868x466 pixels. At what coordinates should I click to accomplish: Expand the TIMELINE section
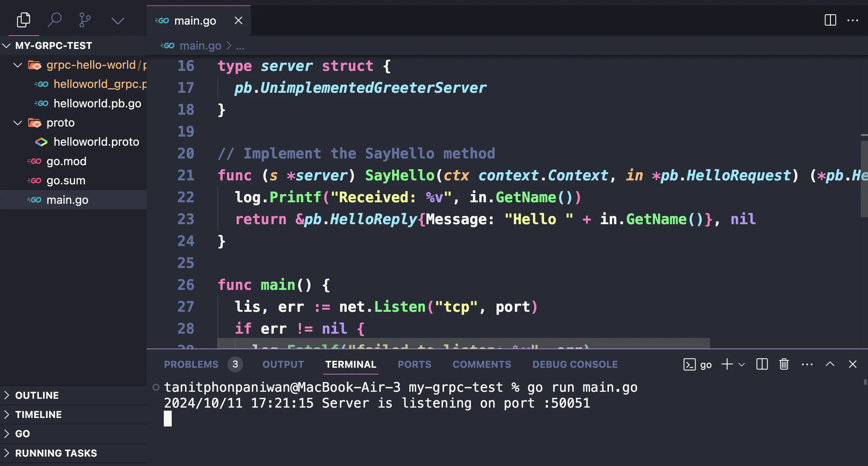point(73,414)
